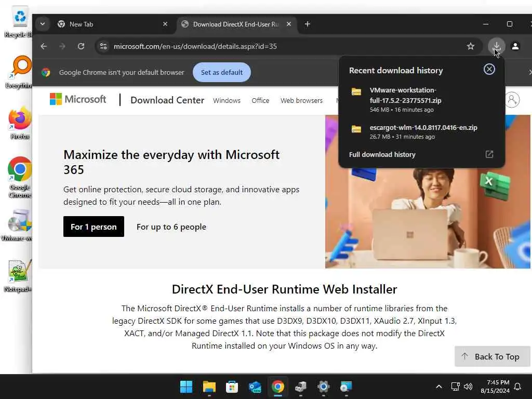This screenshot has width=532, height=399.
Task: Click the browser forward arrow
Action: pos(62,46)
